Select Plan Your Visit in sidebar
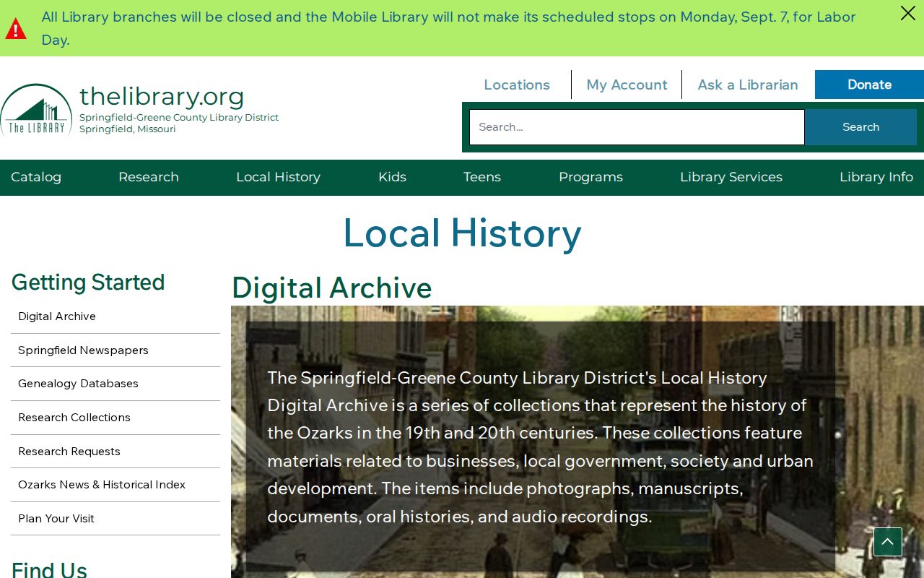The height and width of the screenshot is (578, 924). pyautogui.click(x=115, y=519)
